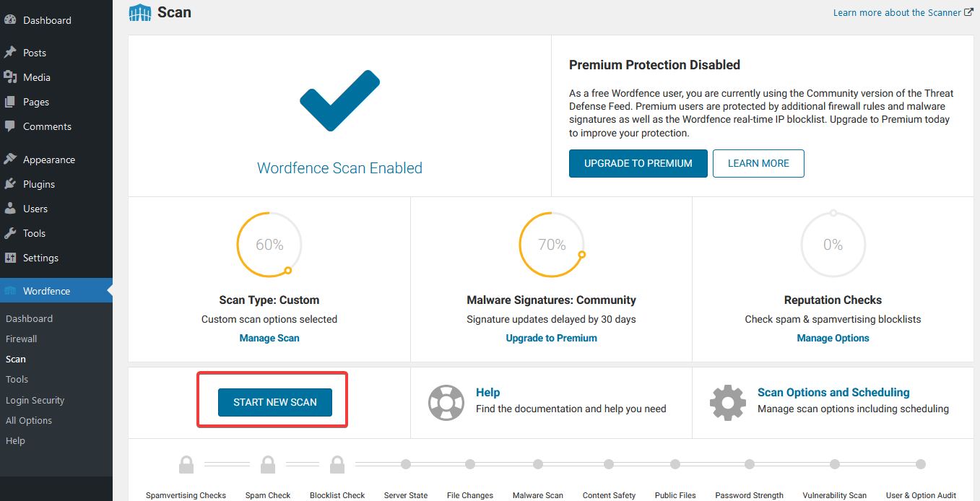Click the Vulnerability Scan stage dot
Screen dimensions: 980x501
[x=835, y=464]
